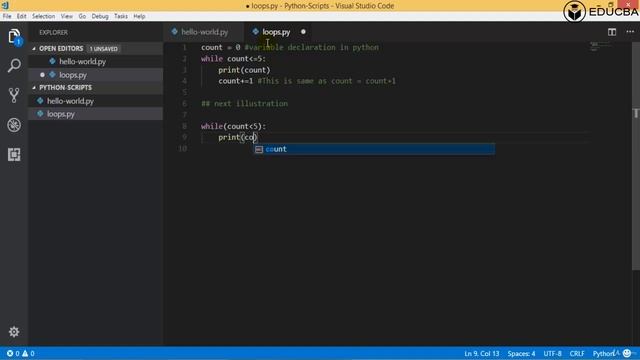
Task: Click the unsaved dot on loops.py tab
Action: click(303, 32)
